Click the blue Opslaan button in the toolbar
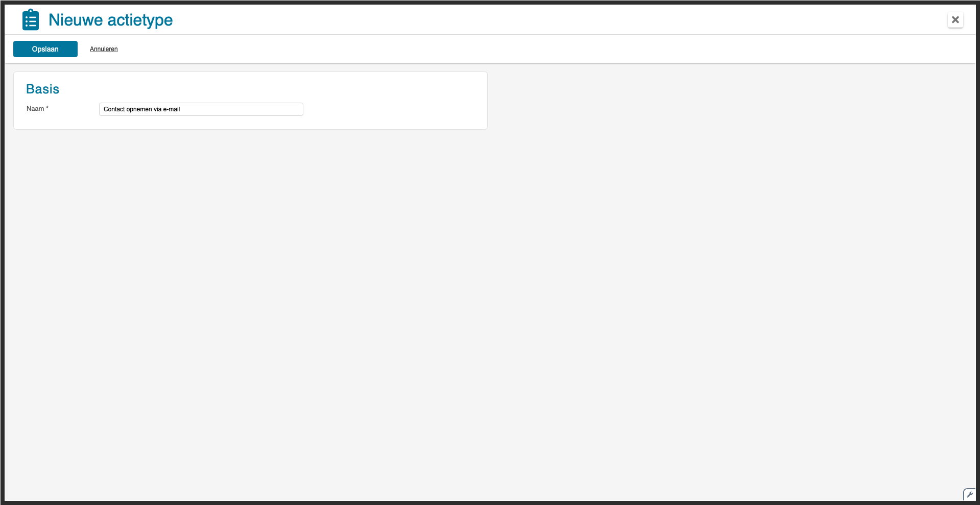Screen dimensions: 980x505 45,49
